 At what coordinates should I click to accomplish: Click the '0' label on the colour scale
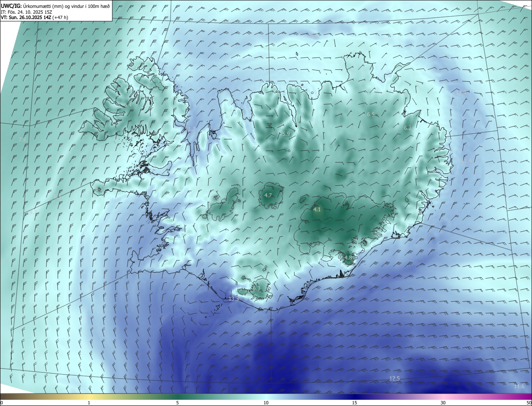[x=2, y=403]
